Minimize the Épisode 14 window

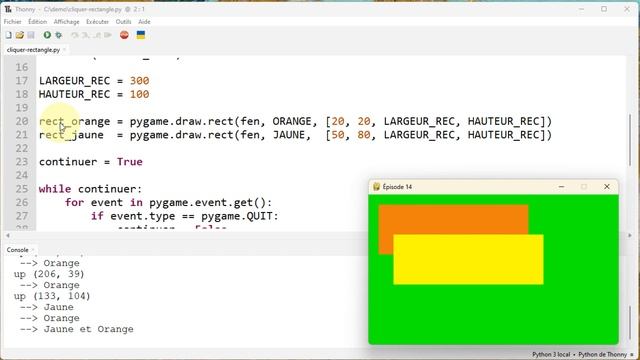tap(561, 187)
